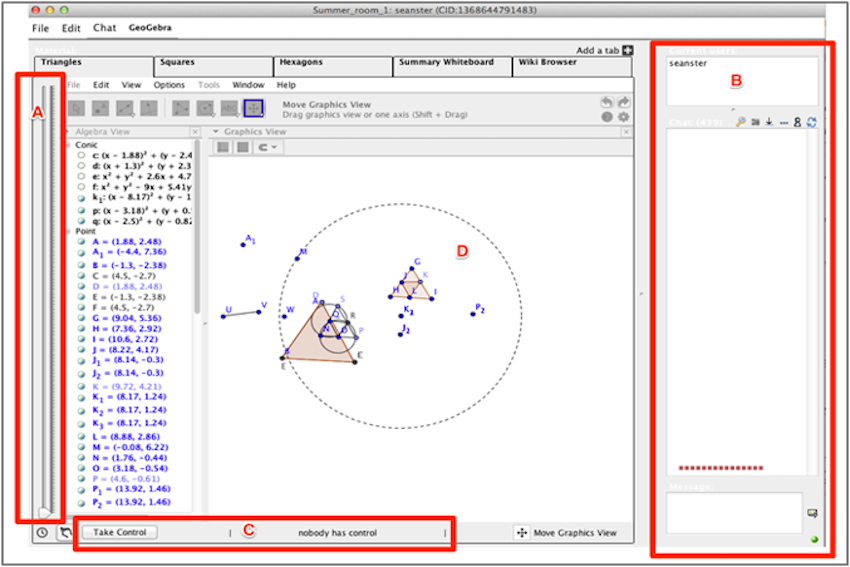Select the Move Graphics View tool in toolbar
The width and height of the screenshot is (850, 567).
coord(254,107)
